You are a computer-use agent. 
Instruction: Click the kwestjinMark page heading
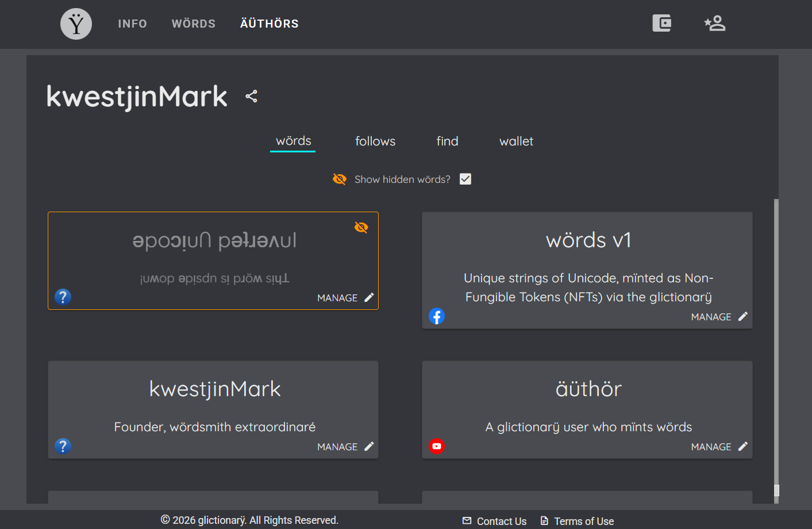(x=137, y=96)
